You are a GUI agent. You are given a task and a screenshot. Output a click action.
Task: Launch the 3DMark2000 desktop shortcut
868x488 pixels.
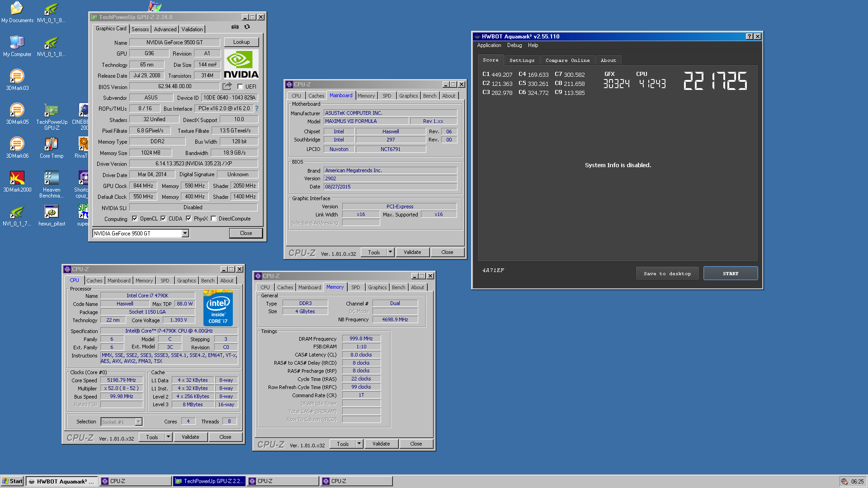point(17,182)
